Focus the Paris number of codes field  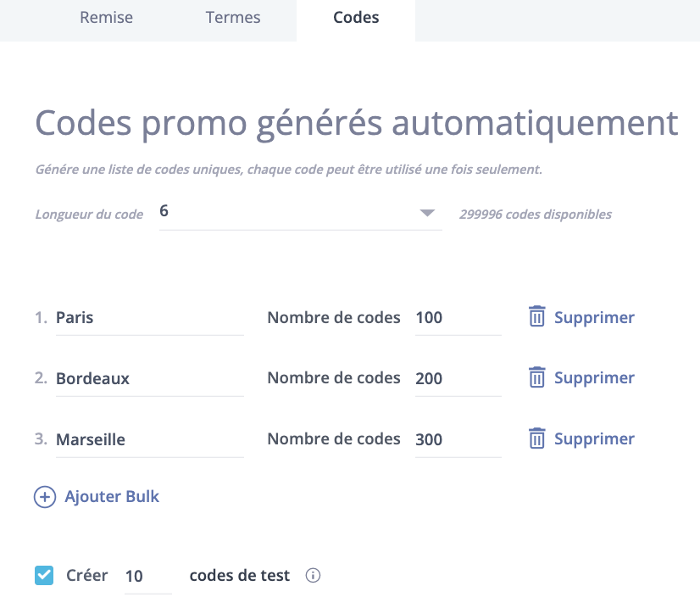point(458,319)
